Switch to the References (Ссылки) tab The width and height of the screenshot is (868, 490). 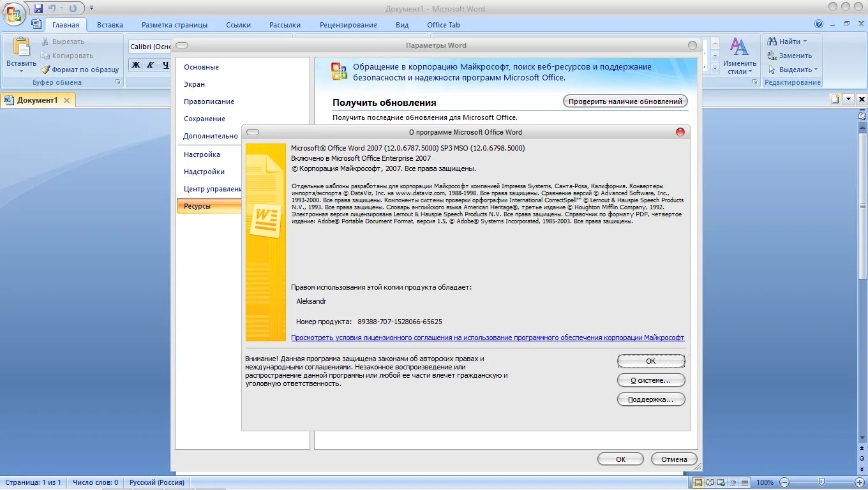click(238, 25)
